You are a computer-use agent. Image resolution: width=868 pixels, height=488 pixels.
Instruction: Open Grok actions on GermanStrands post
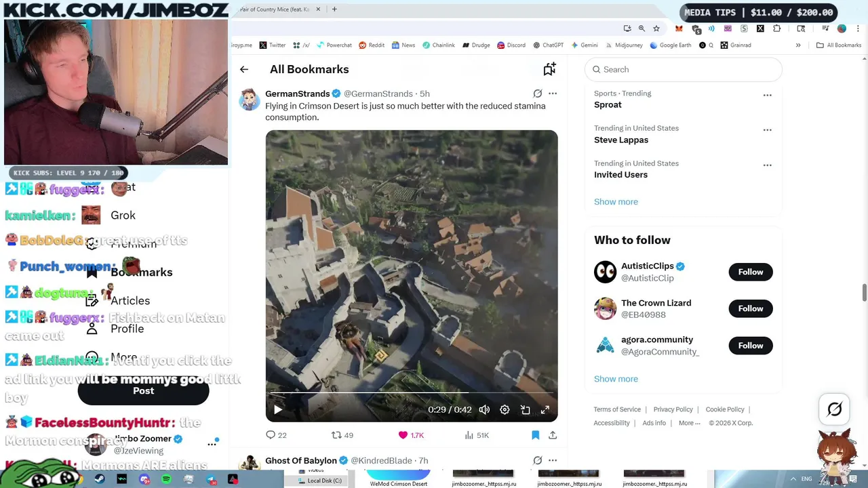[x=537, y=94]
